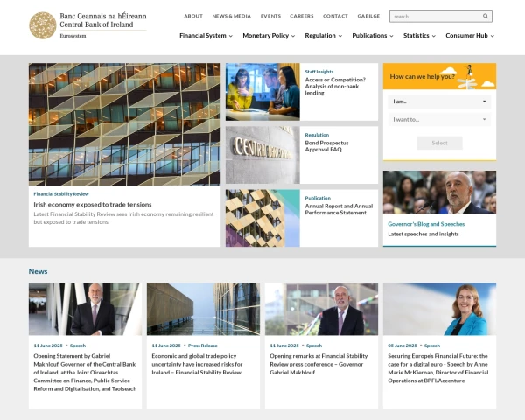Expand the Financial System menu
The image size is (525, 420).
coord(206,36)
